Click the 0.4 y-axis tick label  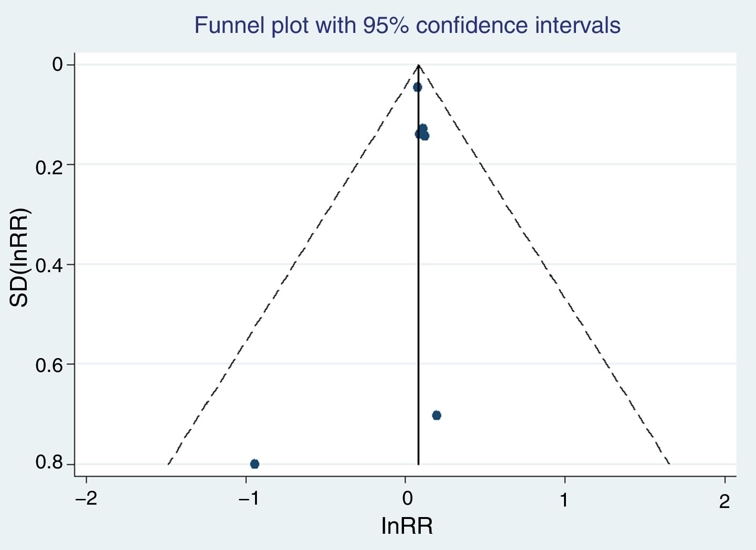pos(49,266)
